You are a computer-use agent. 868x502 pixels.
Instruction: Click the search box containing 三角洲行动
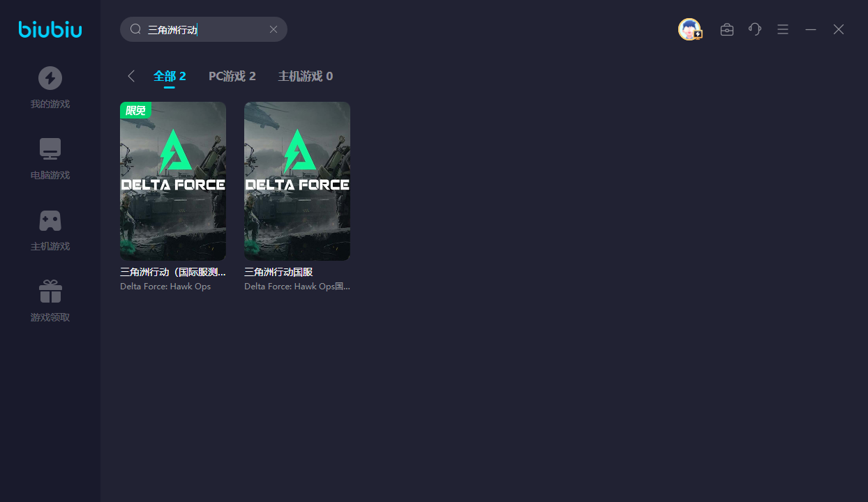(204, 29)
